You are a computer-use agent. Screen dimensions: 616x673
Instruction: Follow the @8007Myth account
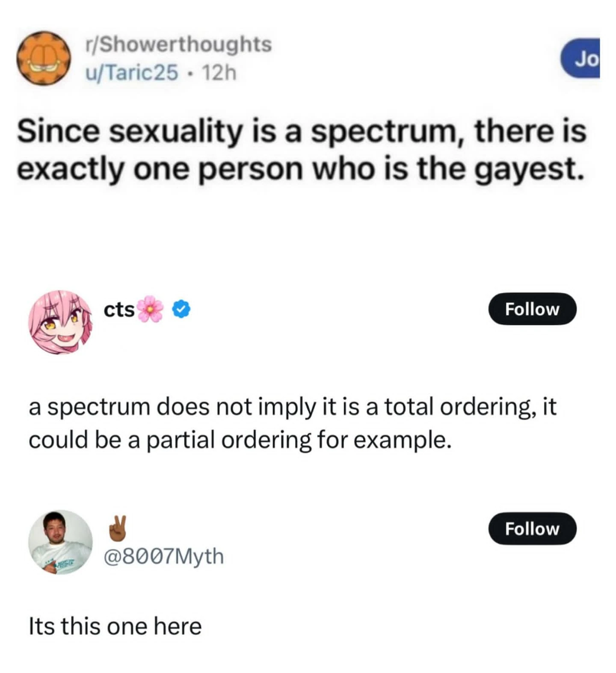(x=532, y=528)
